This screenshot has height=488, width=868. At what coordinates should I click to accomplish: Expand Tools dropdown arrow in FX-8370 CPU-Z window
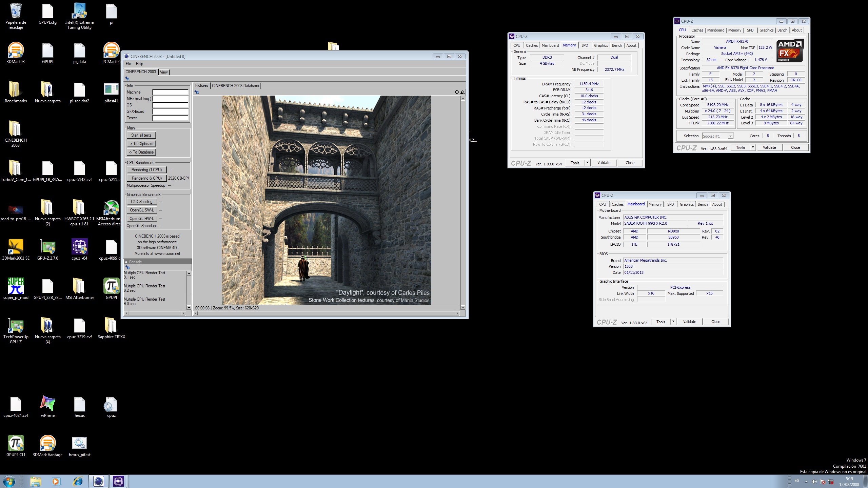[x=753, y=147]
